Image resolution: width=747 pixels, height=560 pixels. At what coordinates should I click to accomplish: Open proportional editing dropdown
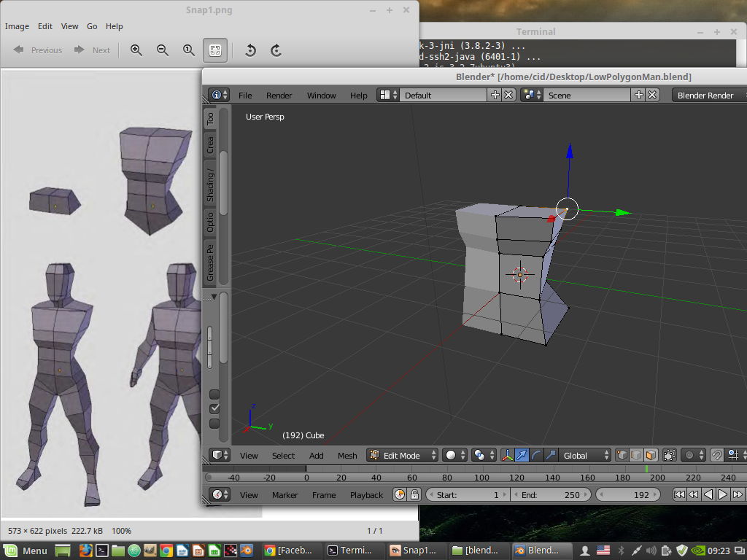[x=693, y=455]
